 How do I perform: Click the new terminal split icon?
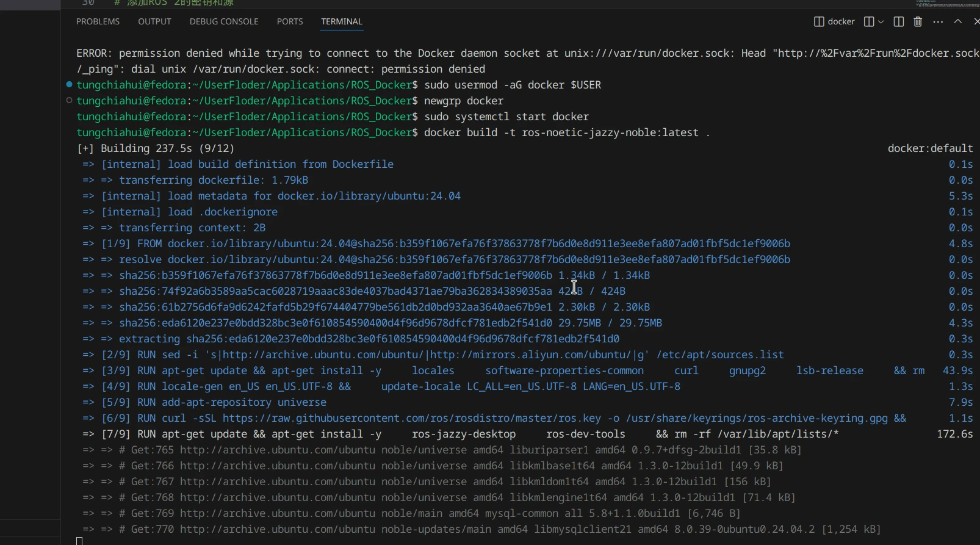[x=869, y=21]
